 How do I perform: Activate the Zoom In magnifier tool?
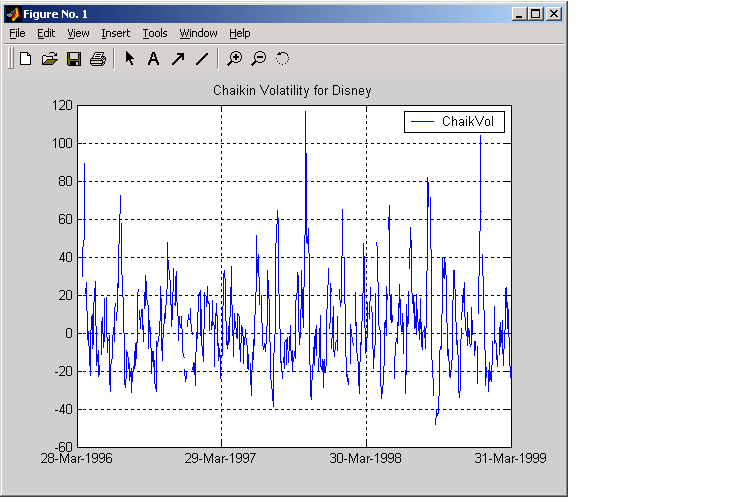(x=234, y=59)
